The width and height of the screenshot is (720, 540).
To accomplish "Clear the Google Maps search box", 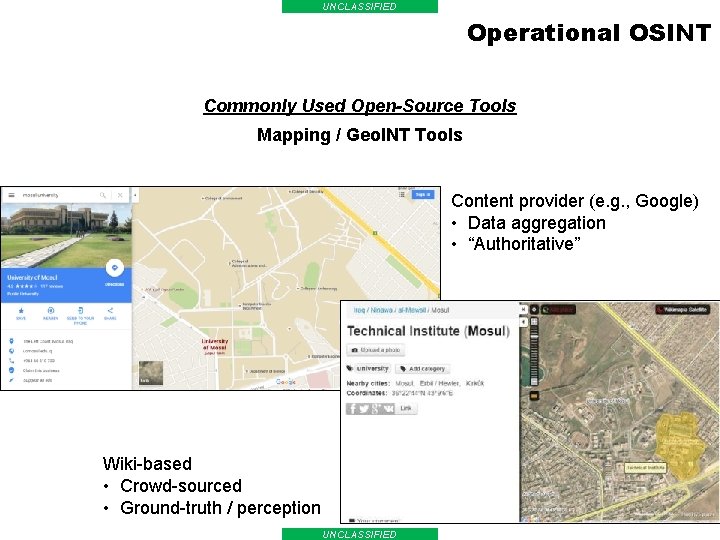I will pyautogui.click(x=120, y=195).
